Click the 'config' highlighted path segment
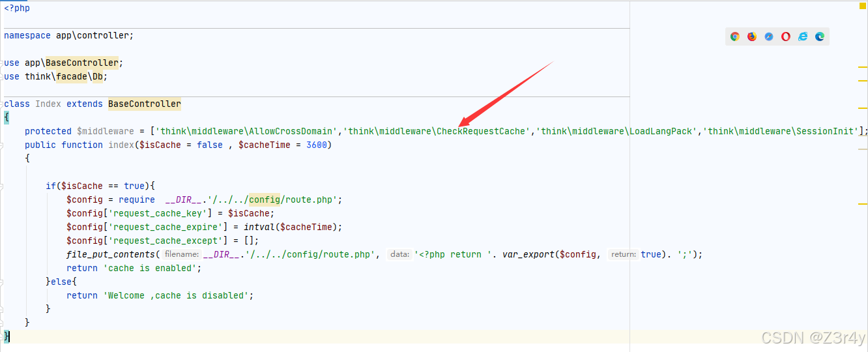Image resolution: width=868 pixels, height=352 pixels. tap(265, 199)
